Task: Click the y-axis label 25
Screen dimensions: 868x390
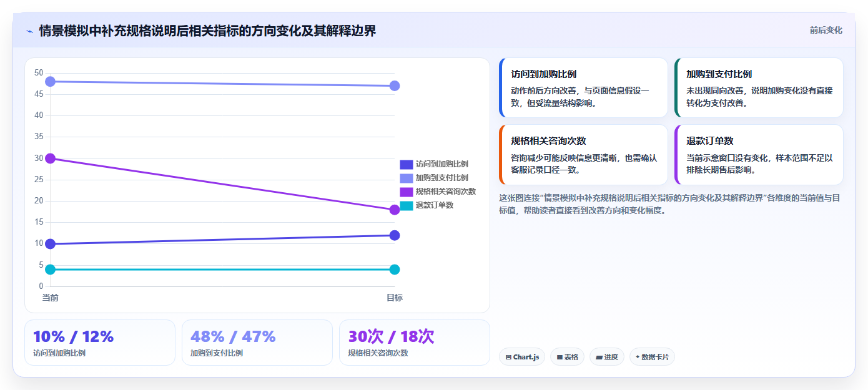Action: (x=39, y=180)
